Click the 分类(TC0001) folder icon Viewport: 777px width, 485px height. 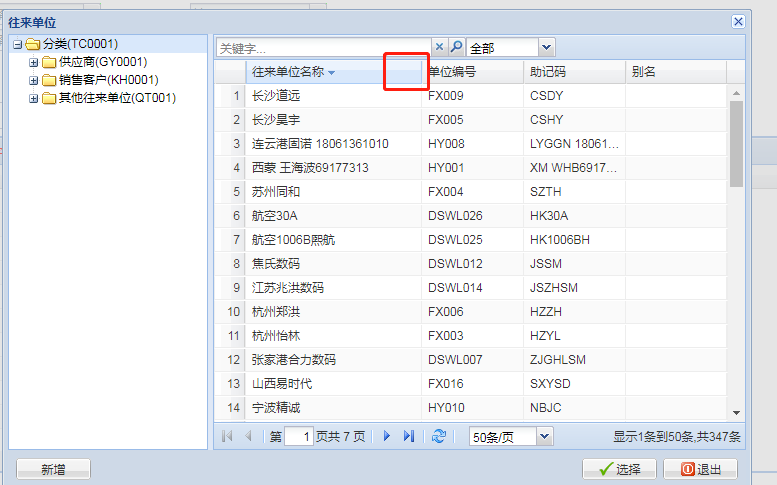coord(33,45)
